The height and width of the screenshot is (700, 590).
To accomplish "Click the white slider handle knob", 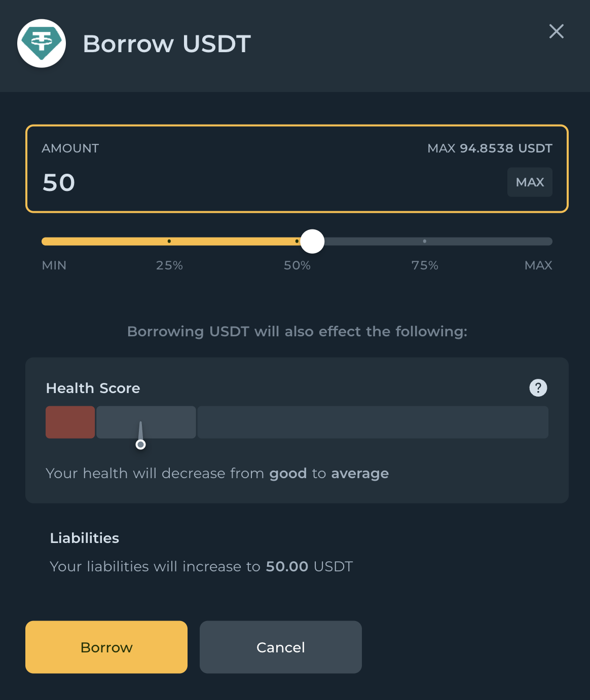I will point(312,242).
